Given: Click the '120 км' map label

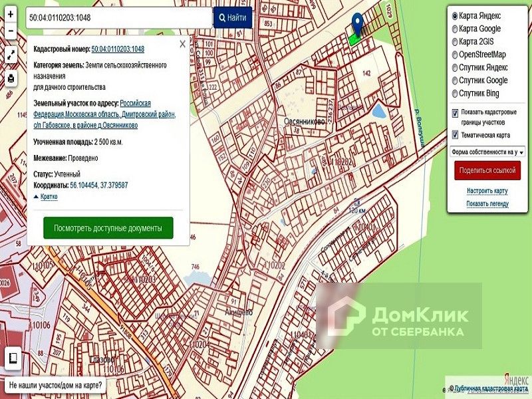Looking at the screenshot, I should [x=357, y=211].
